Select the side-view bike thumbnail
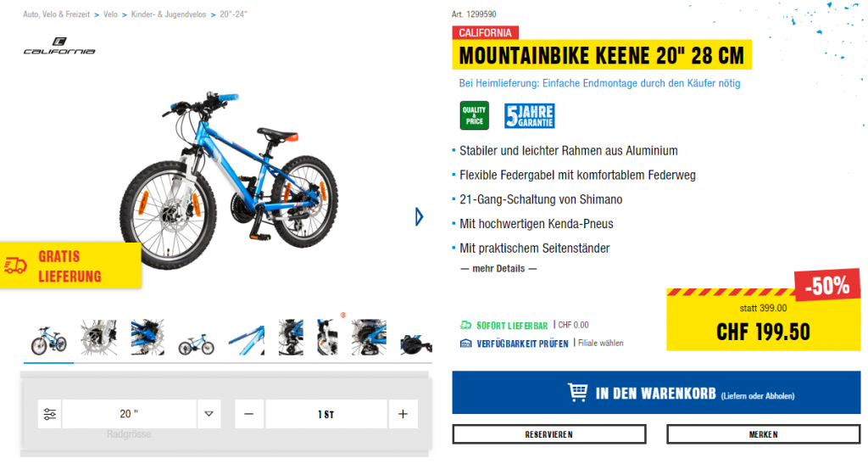Image resolution: width=868 pixels, height=475 pixels. click(x=196, y=344)
